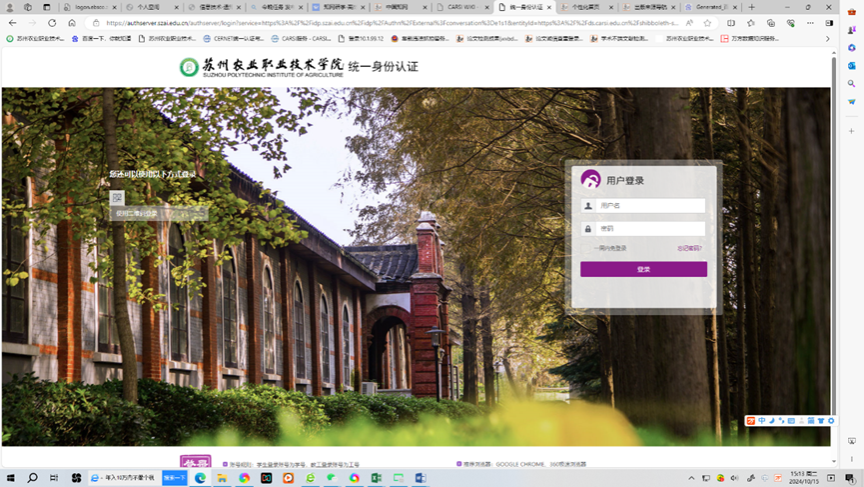Open the browser settings ellipsis menu
This screenshot has height=487, width=864.
[x=810, y=23]
